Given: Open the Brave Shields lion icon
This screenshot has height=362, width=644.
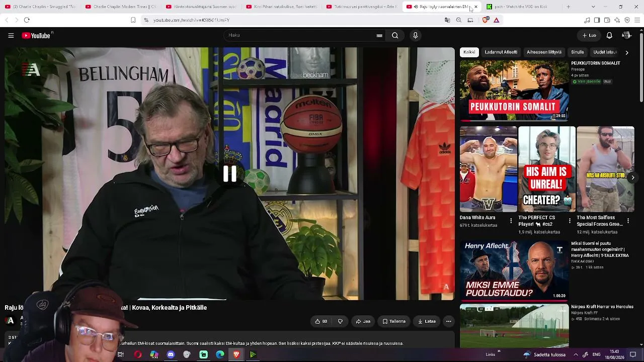Looking at the screenshot, I should [485, 20].
